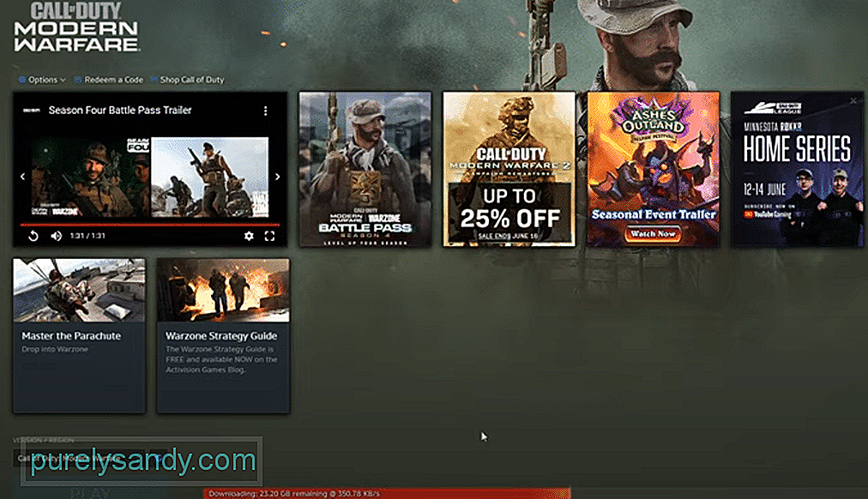Close the Home Series banner with the X

pyautogui.click(x=853, y=100)
